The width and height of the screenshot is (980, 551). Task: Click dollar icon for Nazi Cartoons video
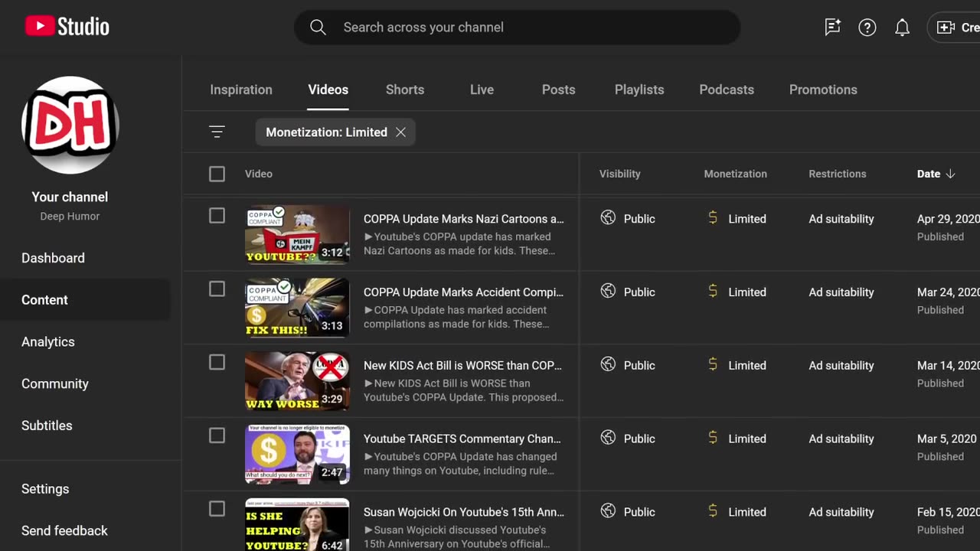713,218
